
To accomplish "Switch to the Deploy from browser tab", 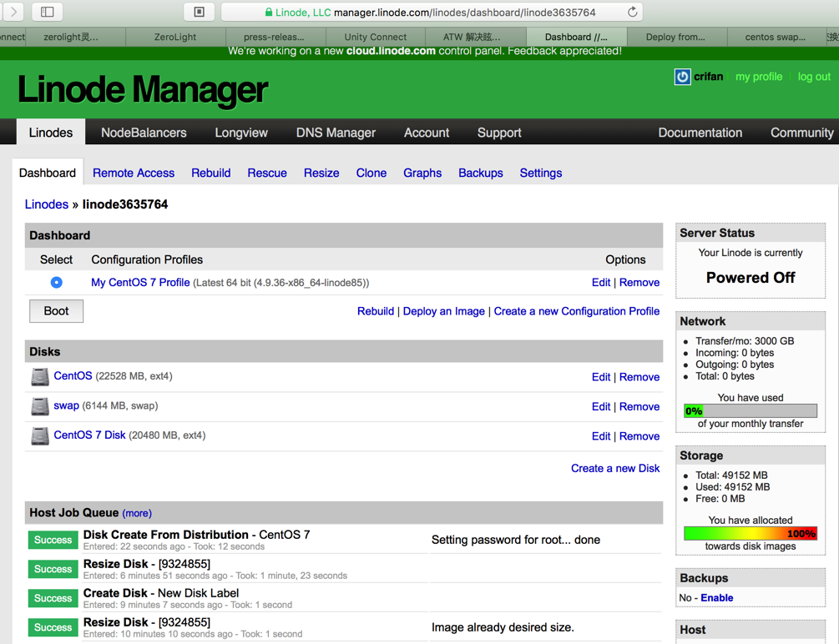I will [675, 37].
